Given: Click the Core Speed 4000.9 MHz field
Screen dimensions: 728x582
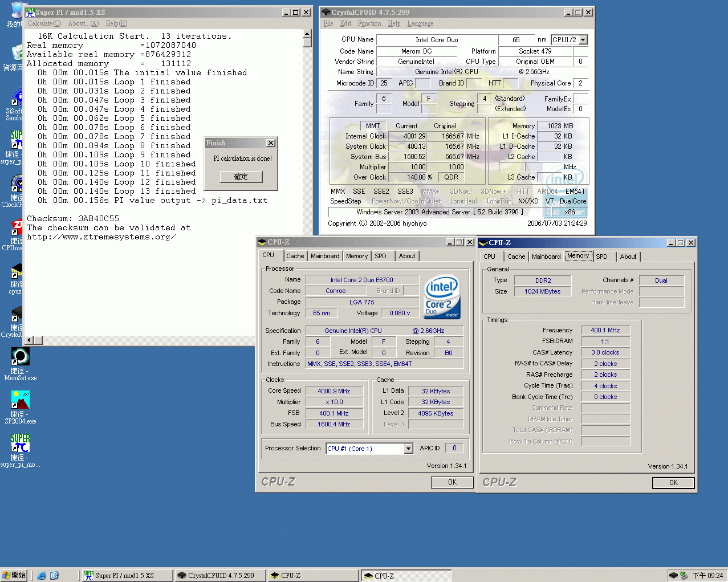Looking at the screenshot, I should tap(334, 391).
